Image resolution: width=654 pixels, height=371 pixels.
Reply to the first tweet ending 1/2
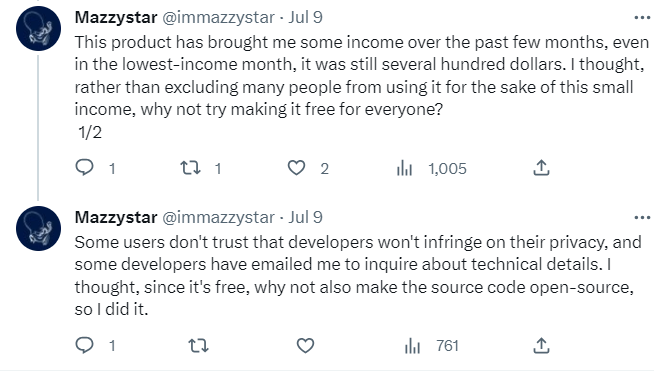point(85,168)
